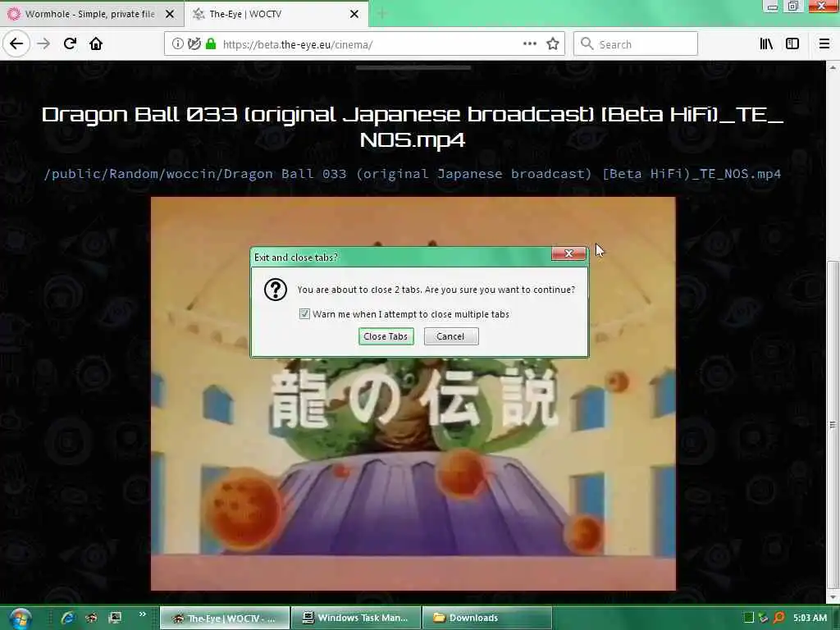Click the green square tray icon

[x=749, y=618]
